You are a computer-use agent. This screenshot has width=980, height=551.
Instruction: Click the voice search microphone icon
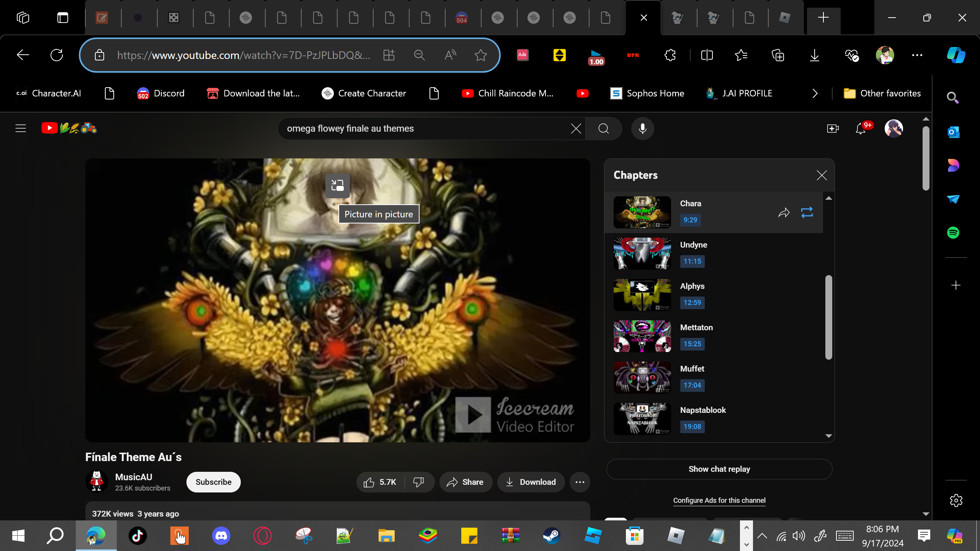[x=642, y=129]
